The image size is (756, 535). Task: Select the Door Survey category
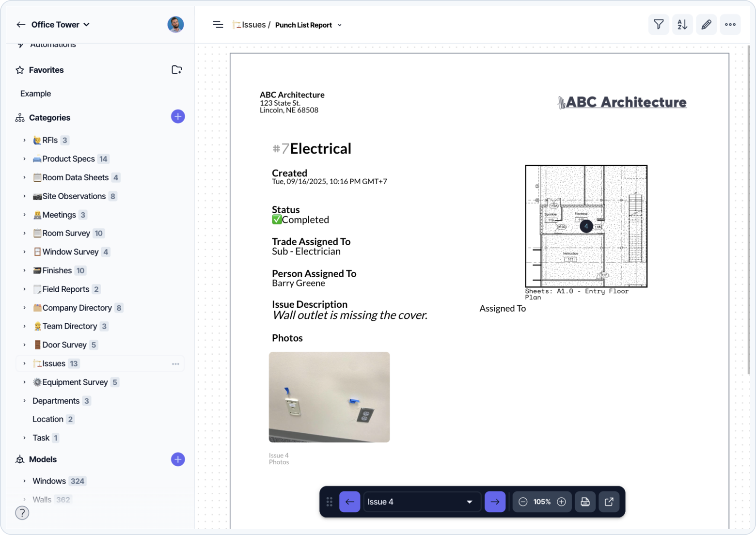click(x=65, y=345)
